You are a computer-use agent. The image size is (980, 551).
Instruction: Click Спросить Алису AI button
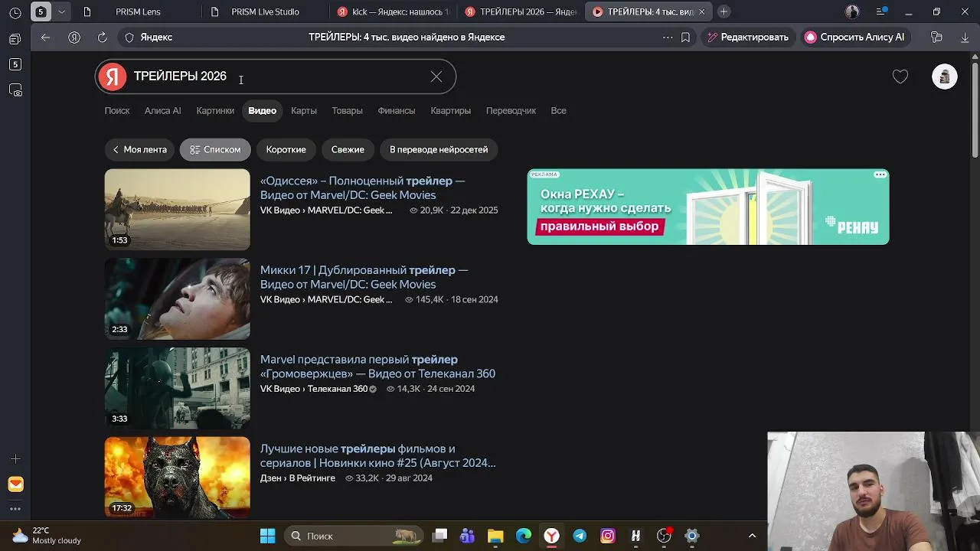(x=854, y=37)
